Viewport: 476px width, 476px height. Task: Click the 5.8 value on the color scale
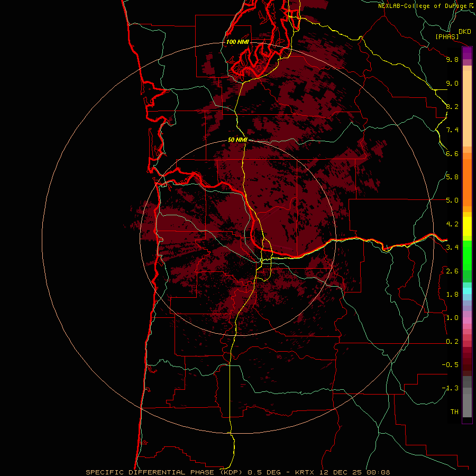[452, 177]
